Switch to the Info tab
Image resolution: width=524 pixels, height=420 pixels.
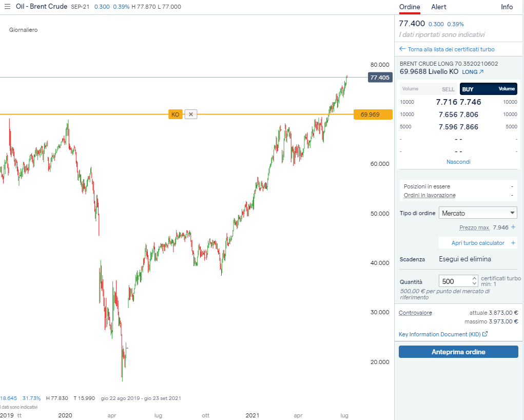click(x=507, y=7)
